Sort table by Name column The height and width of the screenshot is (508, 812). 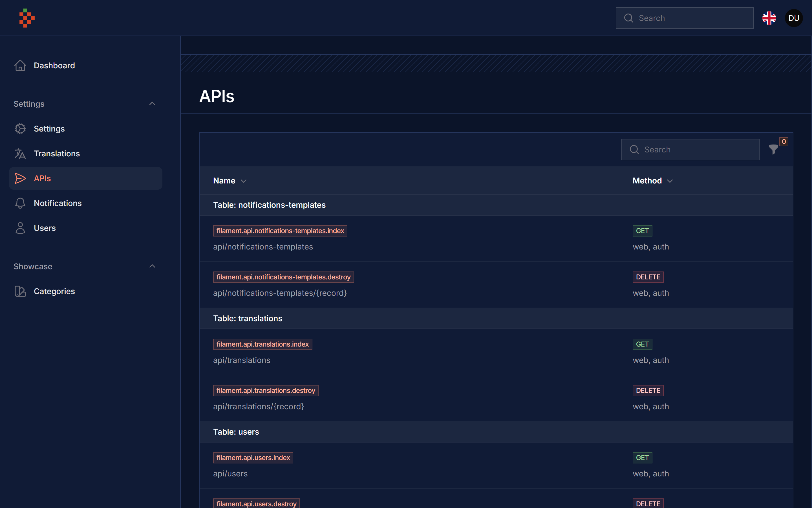click(230, 181)
